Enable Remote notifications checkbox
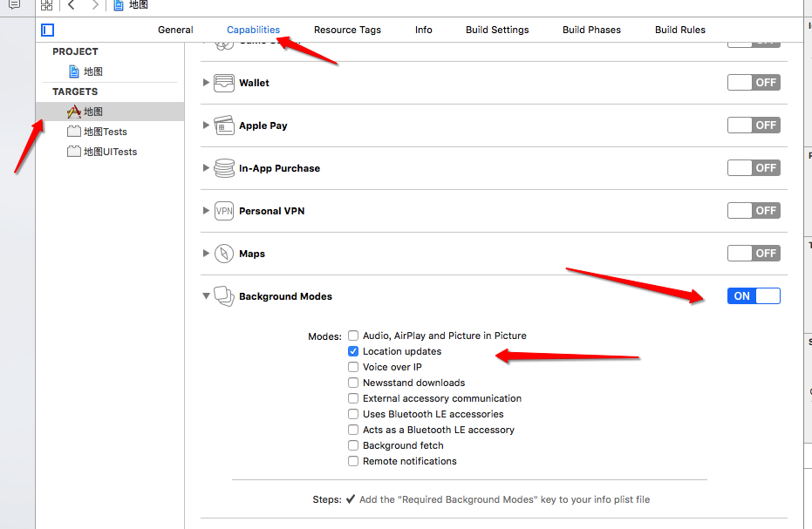 coord(353,461)
